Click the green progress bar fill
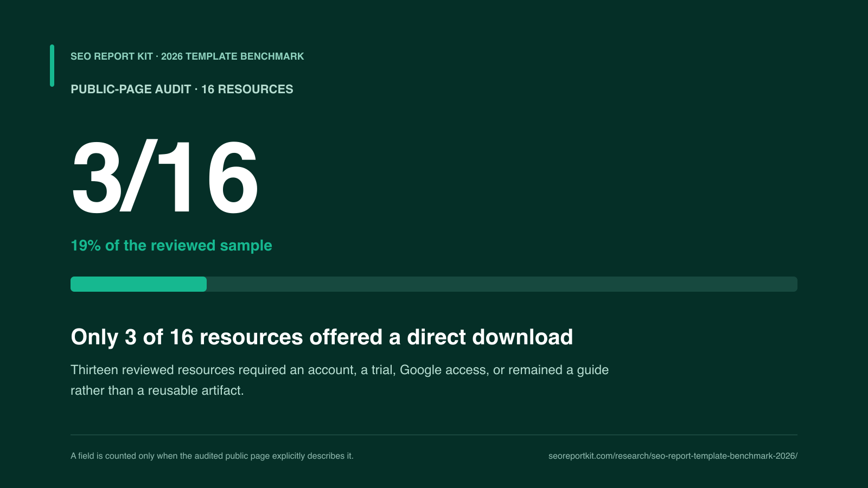Viewport: 868px width, 488px height. click(138, 284)
